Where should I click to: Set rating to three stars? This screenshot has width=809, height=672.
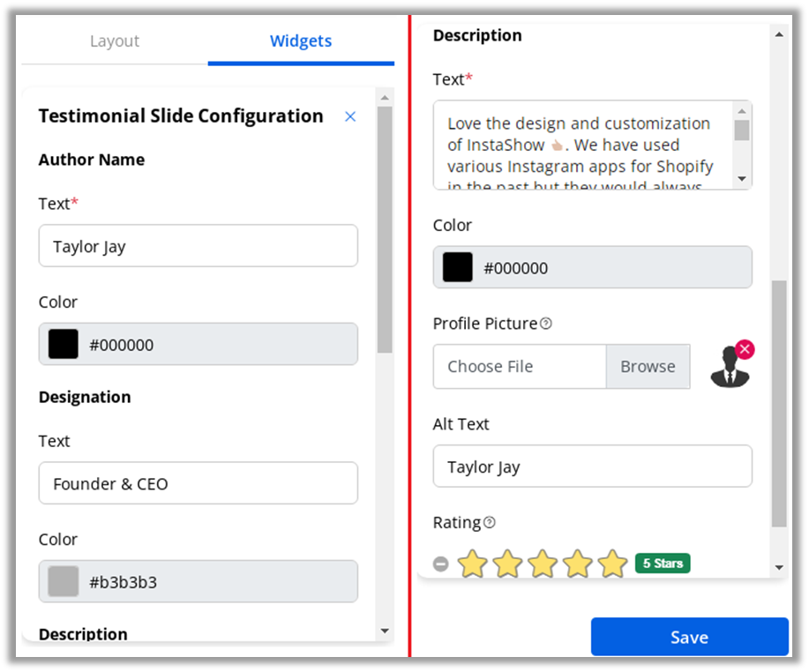(x=543, y=564)
